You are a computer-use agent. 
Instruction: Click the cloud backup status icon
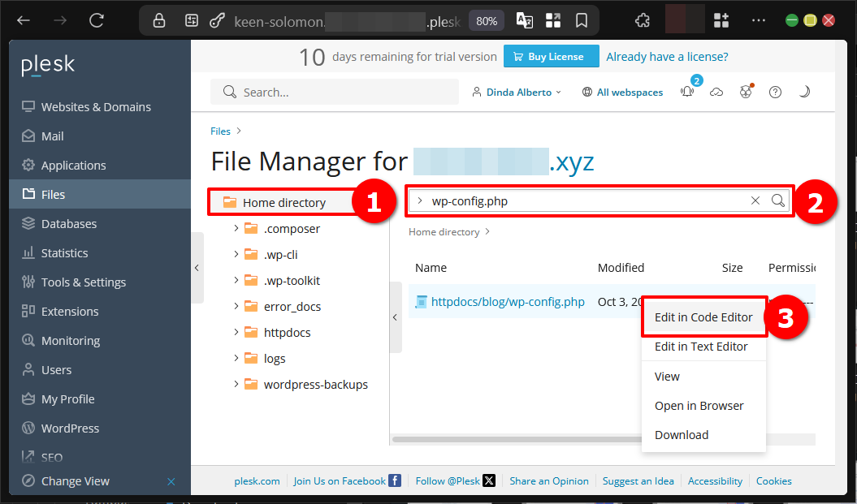tap(716, 92)
